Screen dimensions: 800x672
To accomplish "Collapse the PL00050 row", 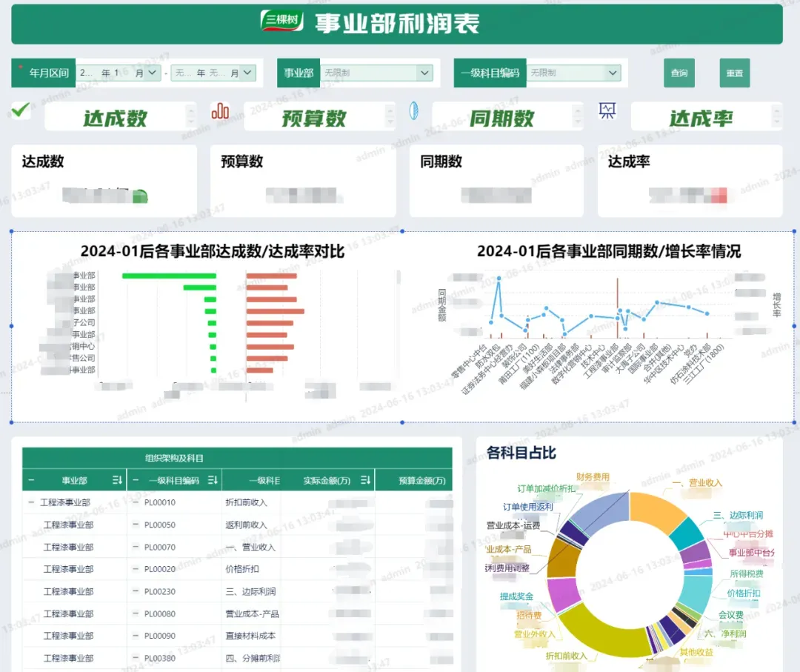I will (x=136, y=525).
